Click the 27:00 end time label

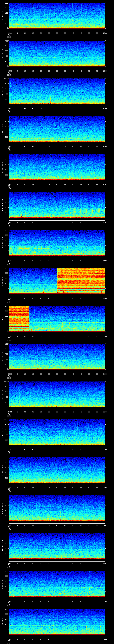pyautogui.click(x=105, y=487)
